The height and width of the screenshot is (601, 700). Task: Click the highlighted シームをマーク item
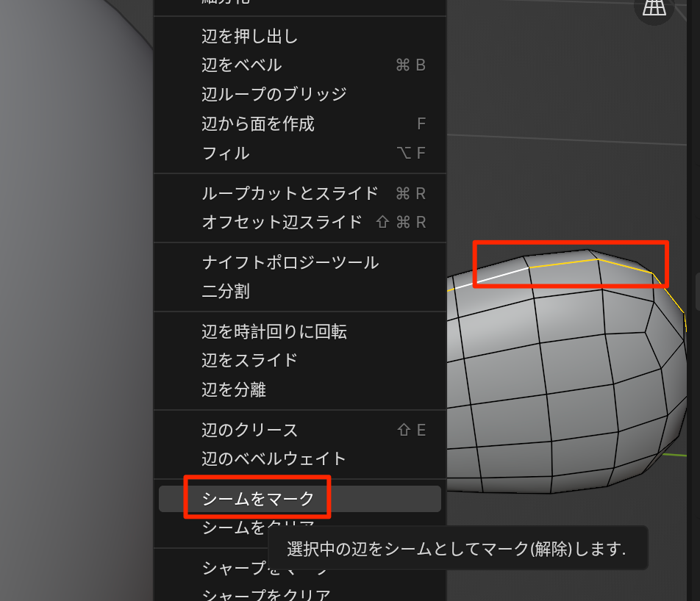[x=257, y=499]
